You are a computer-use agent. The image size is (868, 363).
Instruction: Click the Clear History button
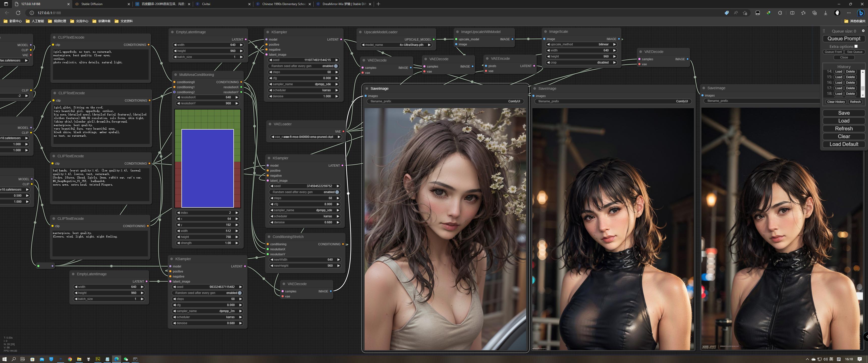coord(836,102)
